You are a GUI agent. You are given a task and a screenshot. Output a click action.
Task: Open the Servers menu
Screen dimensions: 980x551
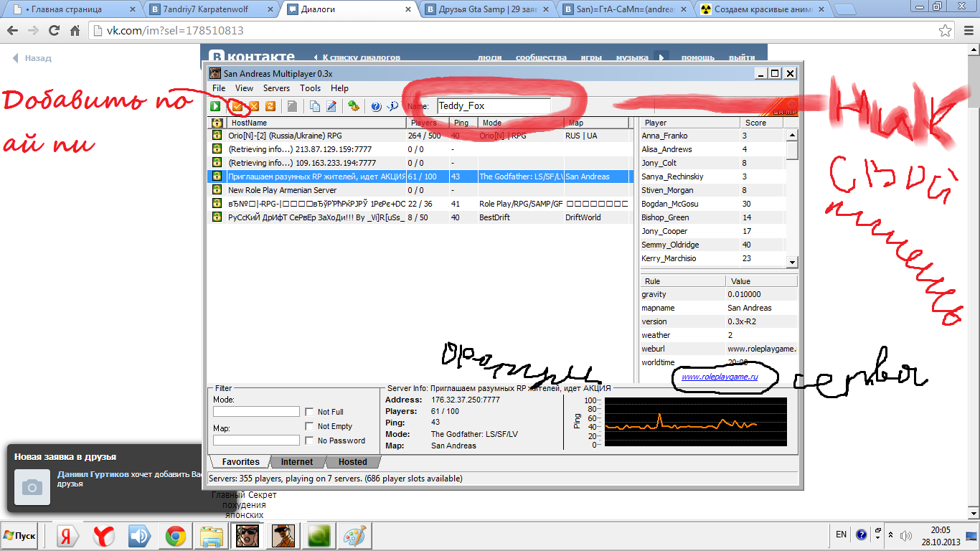pos(276,88)
